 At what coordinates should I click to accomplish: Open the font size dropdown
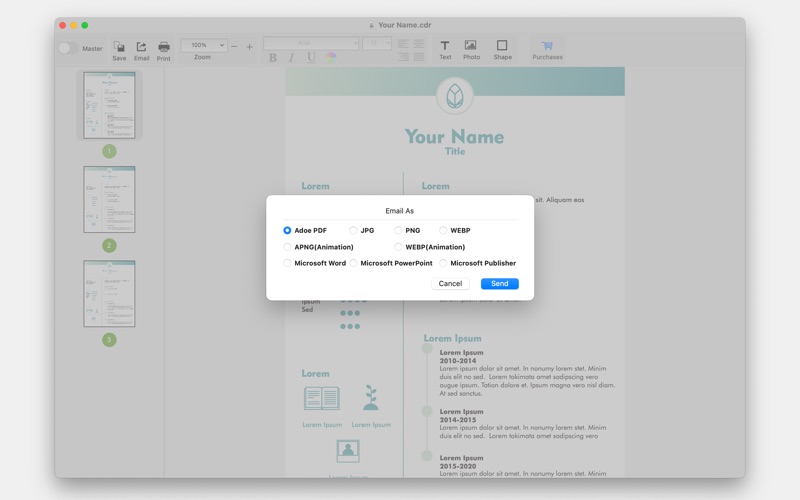[x=377, y=43]
